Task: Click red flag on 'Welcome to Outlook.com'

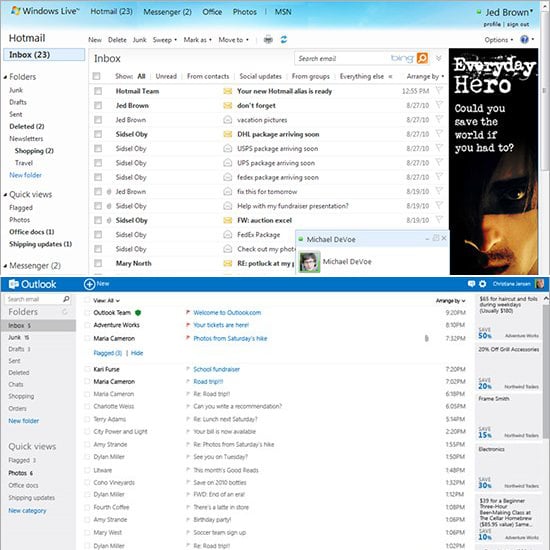Action: click(x=188, y=312)
